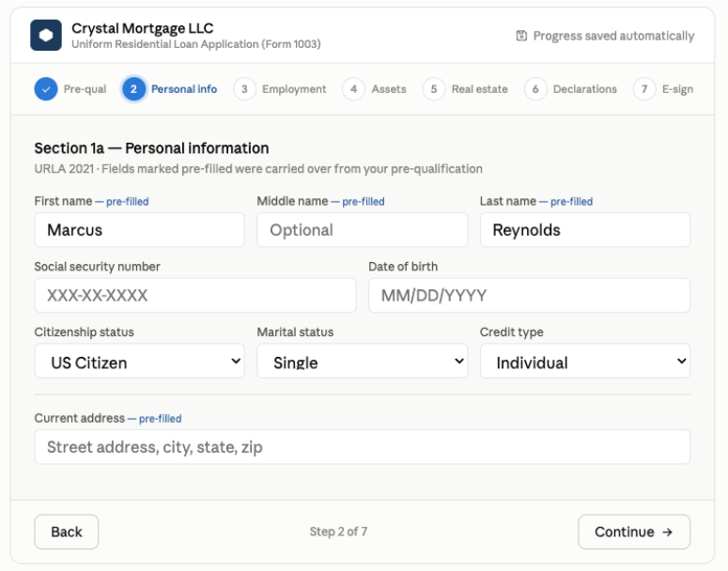This screenshot has width=728, height=571.
Task: Click the Continue button
Action: tap(634, 532)
